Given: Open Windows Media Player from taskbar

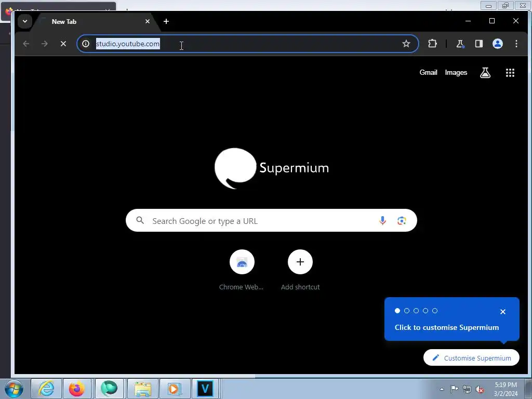Looking at the screenshot, I should click(175, 389).
